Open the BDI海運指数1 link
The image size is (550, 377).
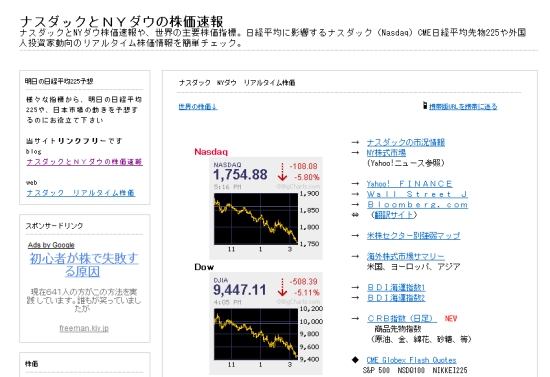[396, 288]
